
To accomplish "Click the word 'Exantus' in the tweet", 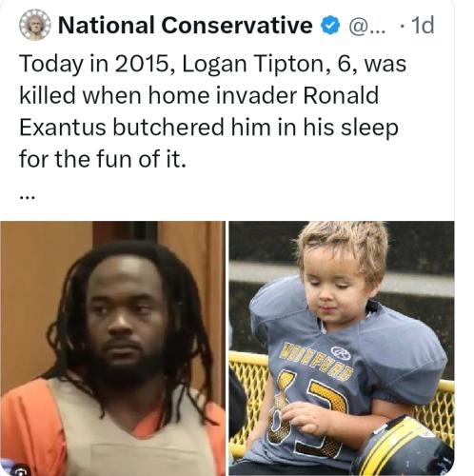I will (63, 128).
